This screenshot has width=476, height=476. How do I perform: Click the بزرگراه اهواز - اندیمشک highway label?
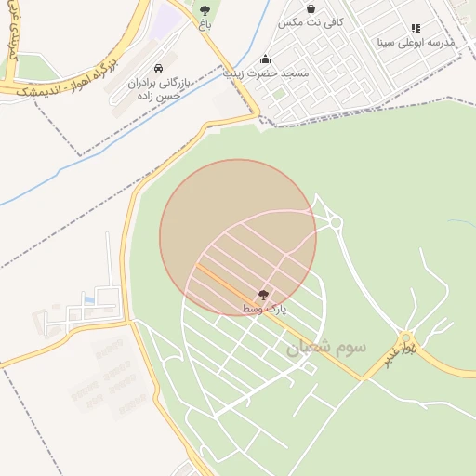pyautogui.click(x=67, y=78)
